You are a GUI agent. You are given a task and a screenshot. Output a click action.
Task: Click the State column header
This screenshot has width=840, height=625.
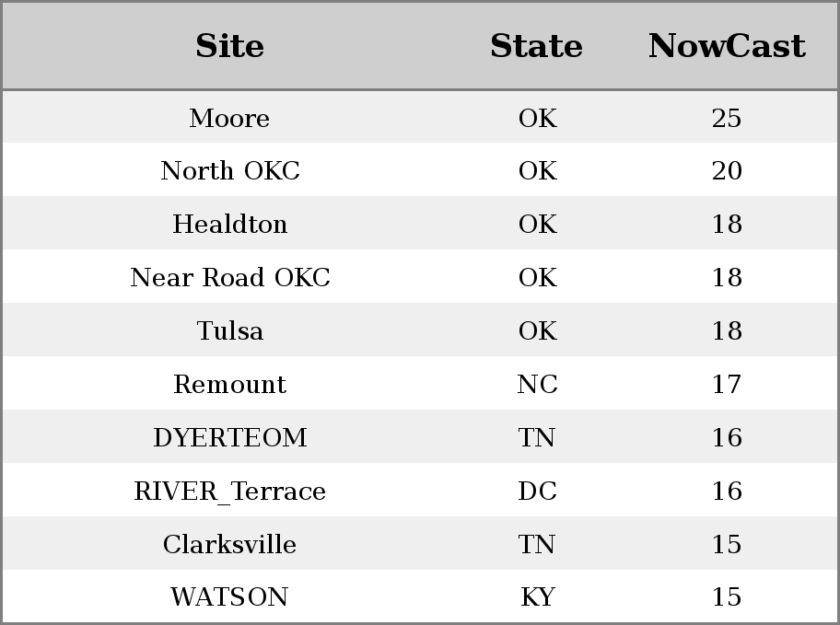point(537,46)
